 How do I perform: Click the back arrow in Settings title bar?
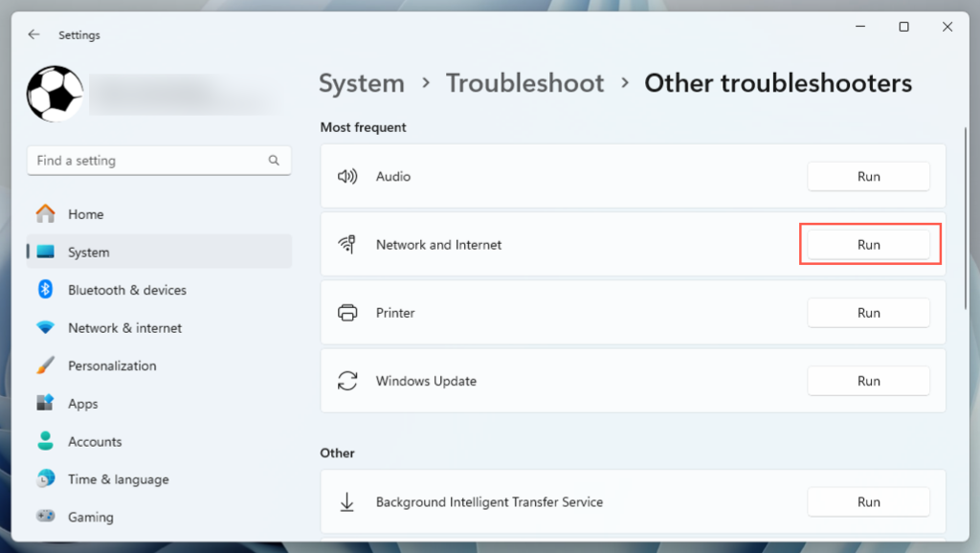tap(34, 34)
